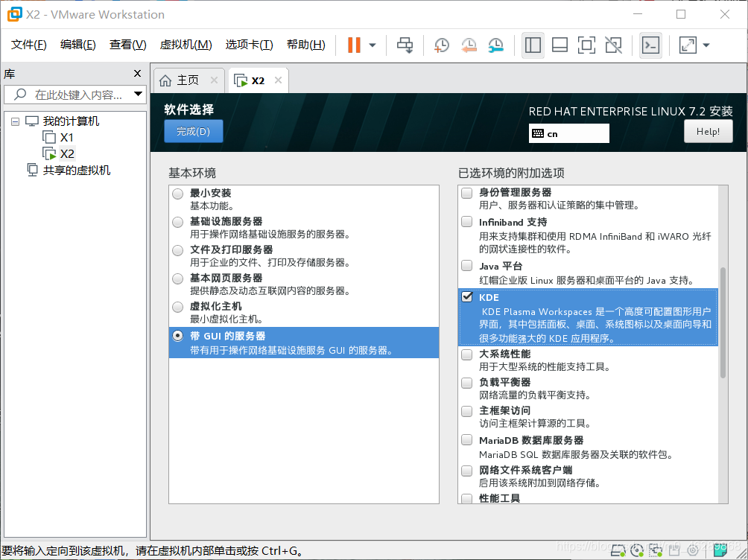This screenshot has width=748, height=560.
Task: Click the VMware Workstation logo in title bar
Action: (14, 14)
